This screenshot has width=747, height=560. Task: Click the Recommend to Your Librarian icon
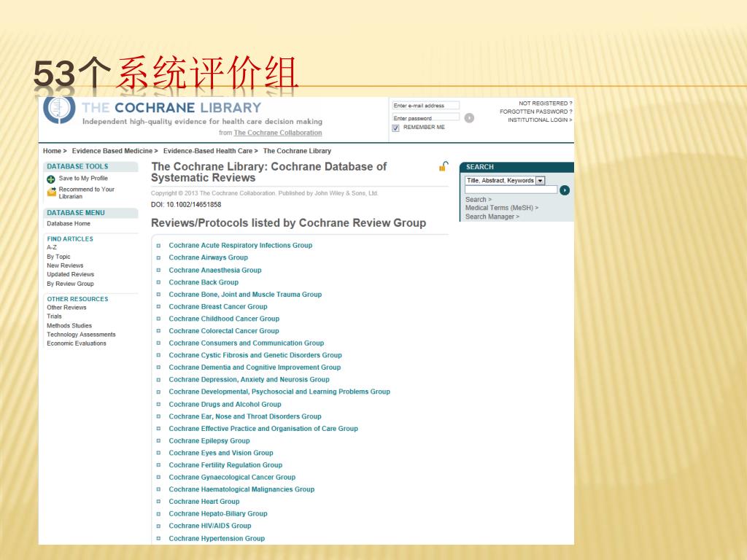point(52,192)
